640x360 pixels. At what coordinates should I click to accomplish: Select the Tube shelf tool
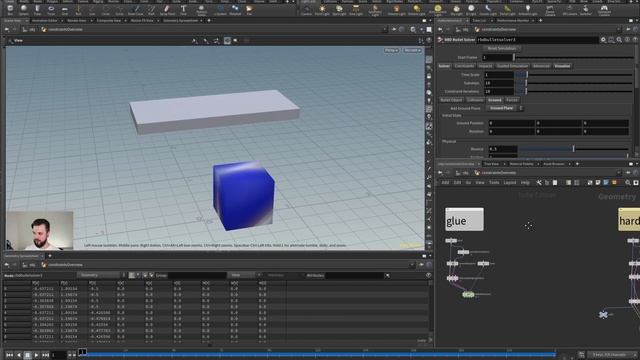coord(37,10)
